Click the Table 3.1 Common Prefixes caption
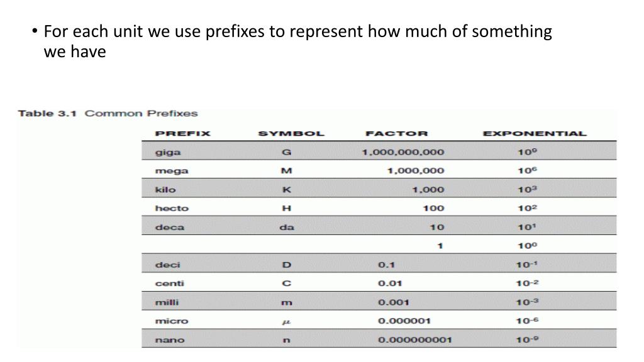This screenshot has height=362, width=644. (108, 114)
